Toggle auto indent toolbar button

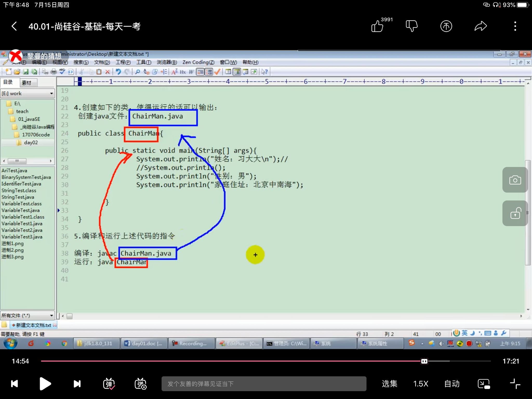point(200,72)
